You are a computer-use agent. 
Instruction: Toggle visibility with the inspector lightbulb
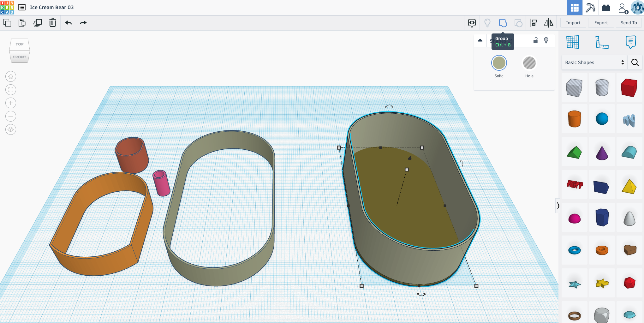(x=546, y=40)
